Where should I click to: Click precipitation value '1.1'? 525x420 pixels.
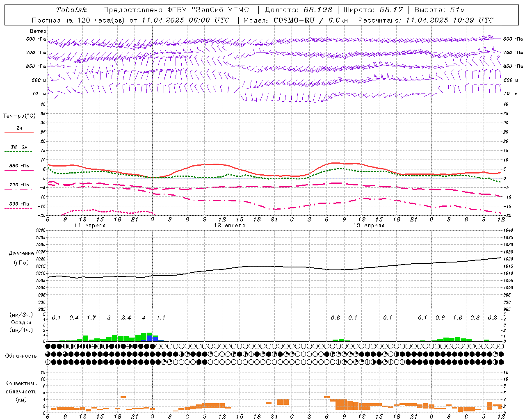point(161,318)
